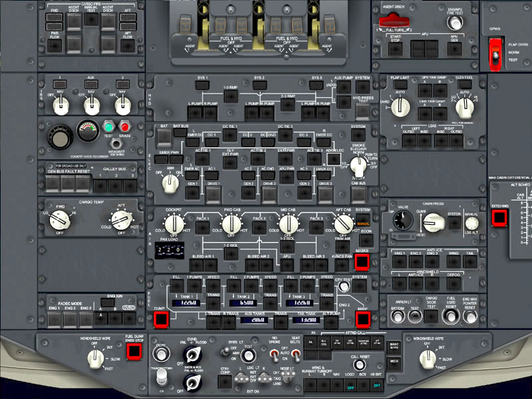This screenshot has width=532, height=399.
Task: Push the PACK 1 button
Action: click(x=203, y=227)
